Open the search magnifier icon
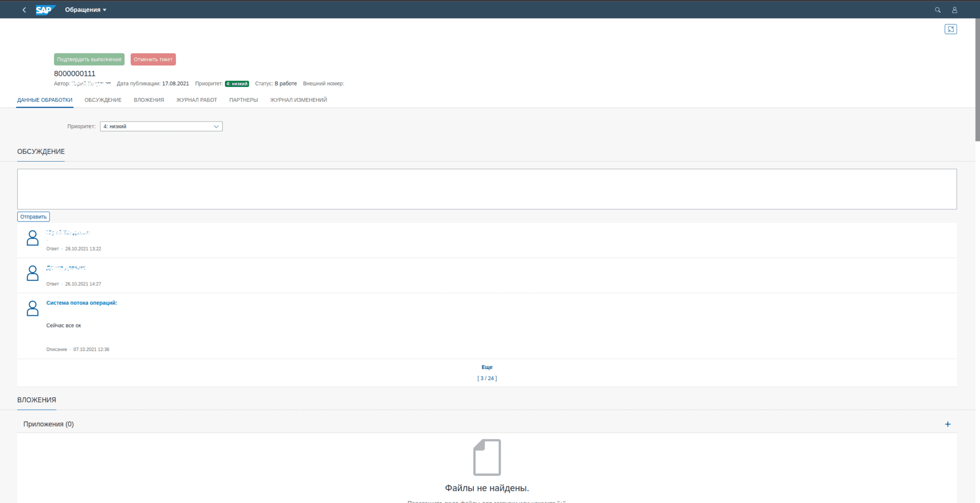Image resolution: width=980 pixels, height=503 pixels. click(937, 10)
